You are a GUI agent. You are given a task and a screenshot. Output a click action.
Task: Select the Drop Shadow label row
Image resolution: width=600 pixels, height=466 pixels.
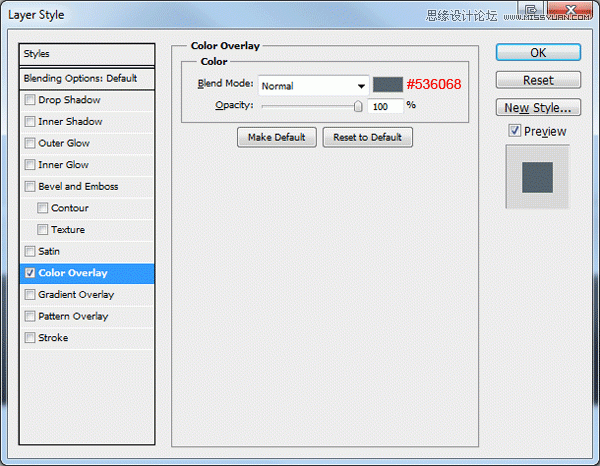click(87, 100)
